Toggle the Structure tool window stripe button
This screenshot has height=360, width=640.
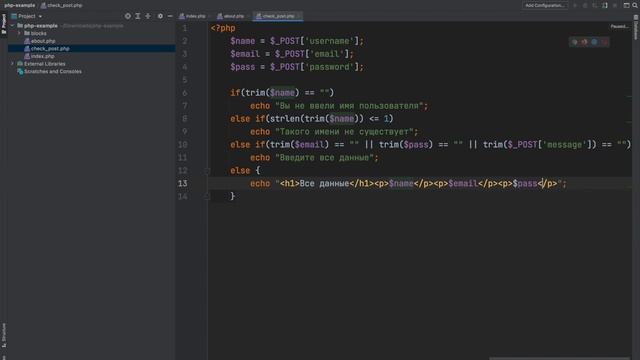pos(4,336)
